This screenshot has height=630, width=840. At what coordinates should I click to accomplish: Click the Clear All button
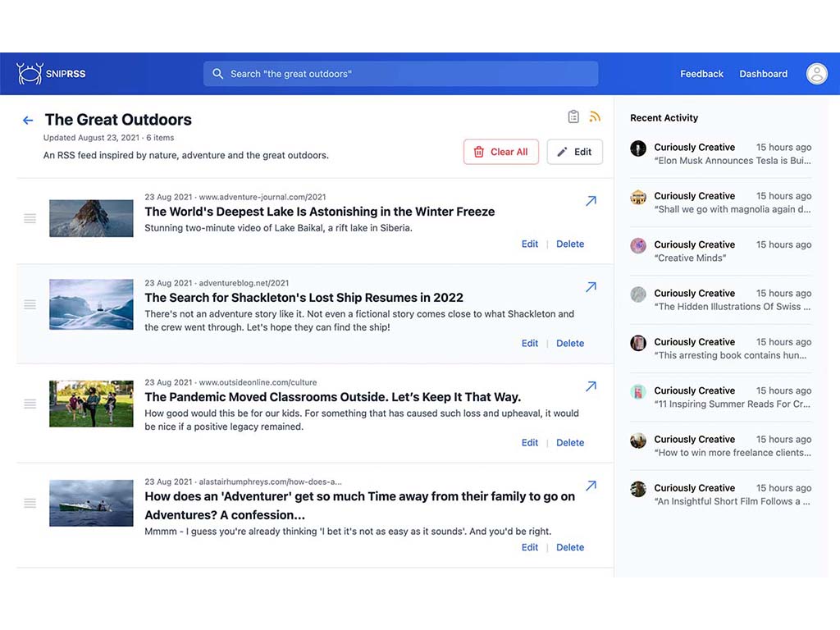[501, 152]
